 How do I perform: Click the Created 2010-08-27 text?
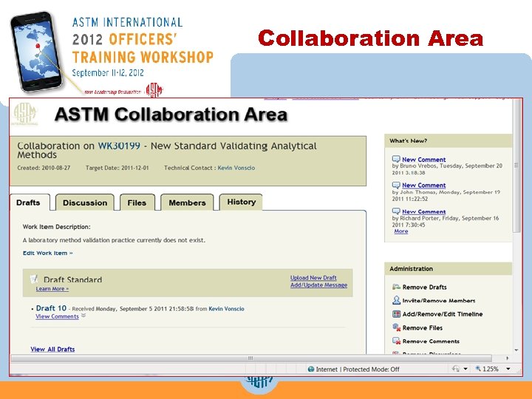(44, 168)
